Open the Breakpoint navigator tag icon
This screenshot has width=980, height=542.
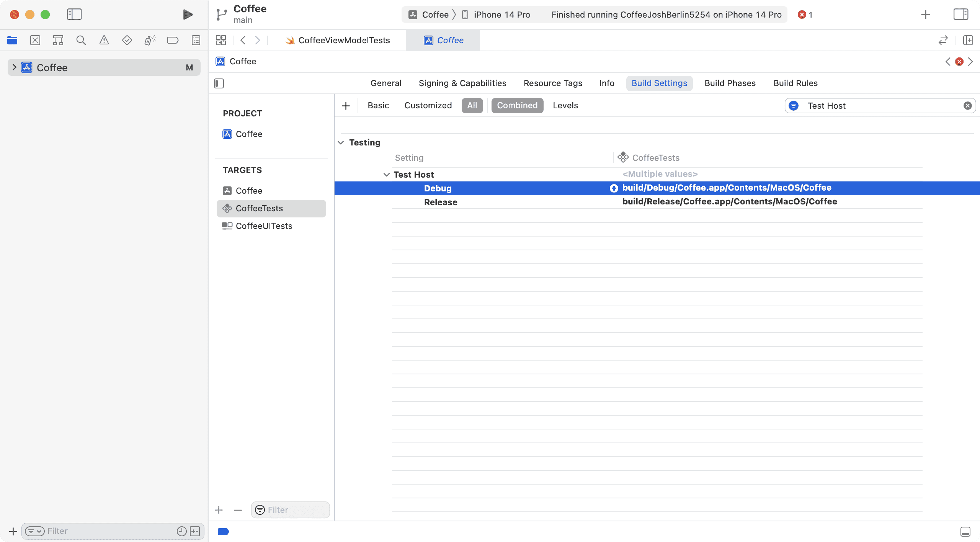click(173, 40)
